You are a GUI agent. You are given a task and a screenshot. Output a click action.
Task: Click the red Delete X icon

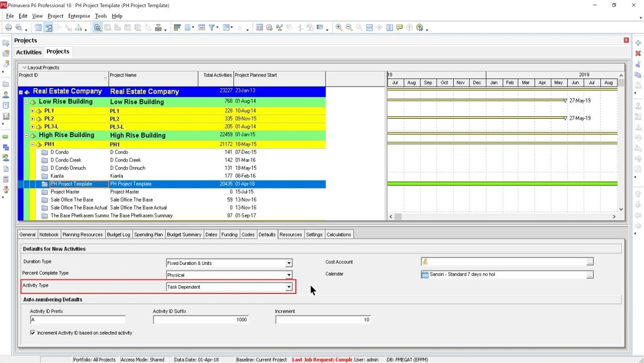tap(638, 53)
